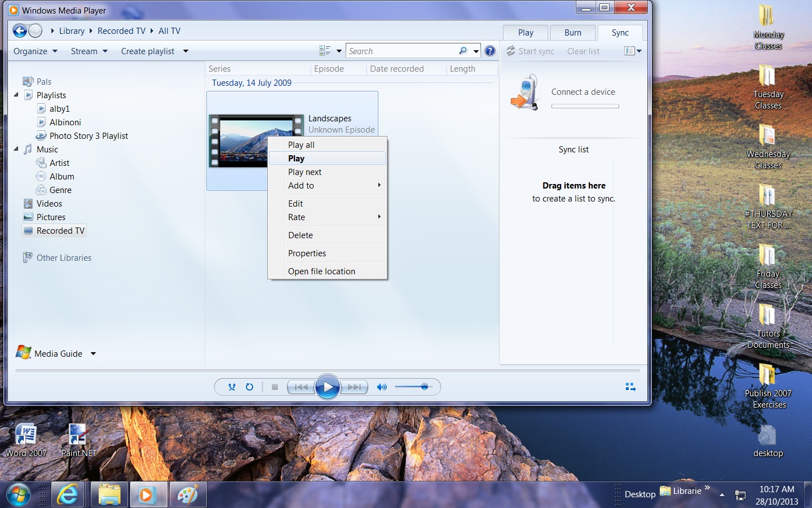Viewport: 812px width, 508px height.
Task: Select the Landscapes video thumbnail
Action: pos(257,141)
